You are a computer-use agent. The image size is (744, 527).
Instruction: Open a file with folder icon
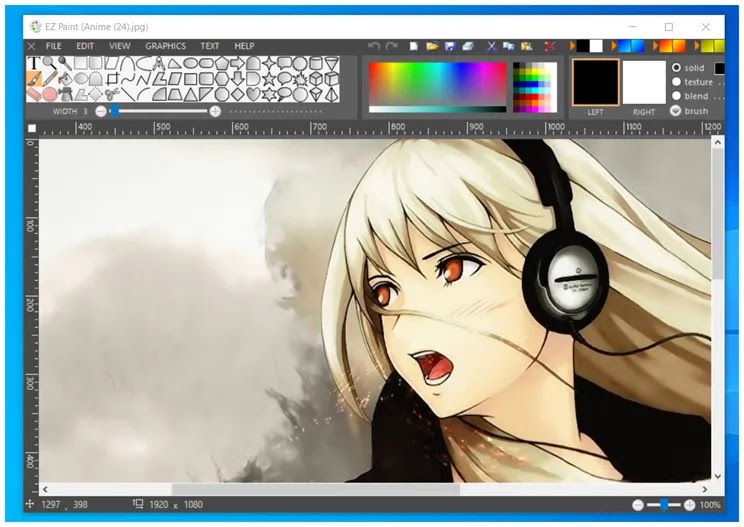432,46
